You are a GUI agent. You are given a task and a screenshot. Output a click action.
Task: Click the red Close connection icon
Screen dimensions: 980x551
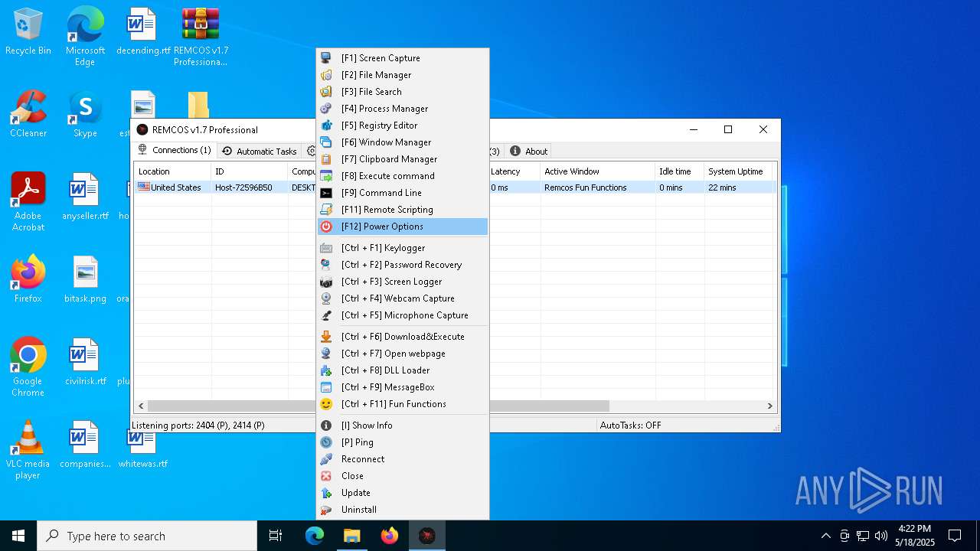pyautogui.click(x=326, y=476)
